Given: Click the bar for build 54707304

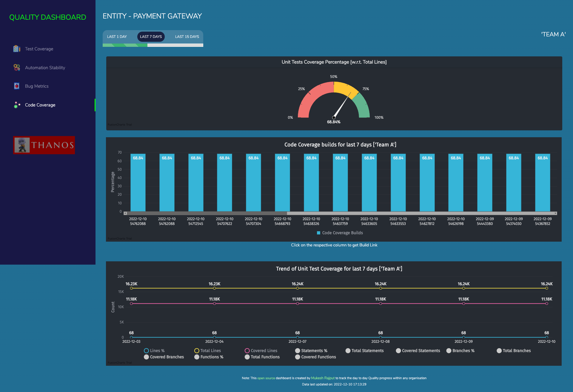Looking at the screenshot, I should pyautogui.click(x=253, y=183).
